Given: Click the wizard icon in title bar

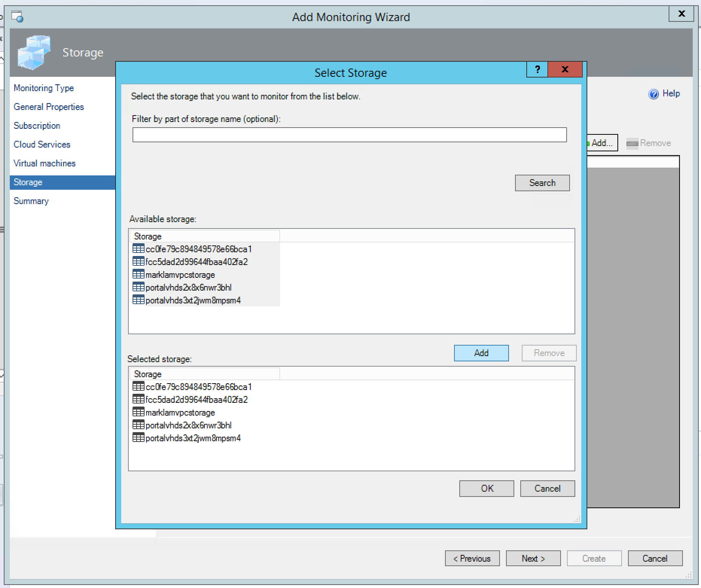Looking at the screenshot, I should [17, 17].
